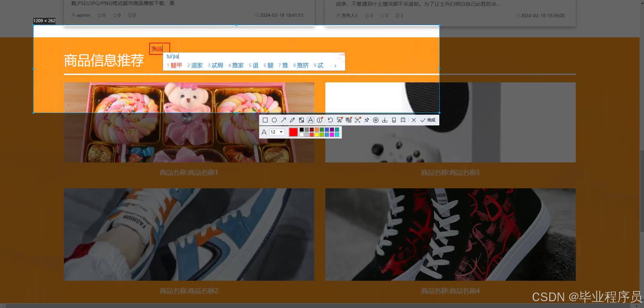644x308 pixels.
Task: Select the mosaic blur tool
Action: (301, 120)
